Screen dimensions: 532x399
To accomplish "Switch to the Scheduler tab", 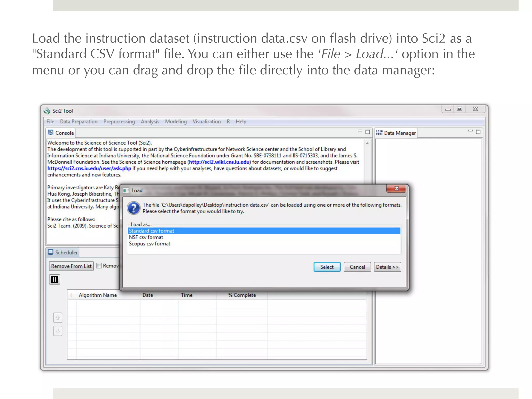I will pos(63,252).
